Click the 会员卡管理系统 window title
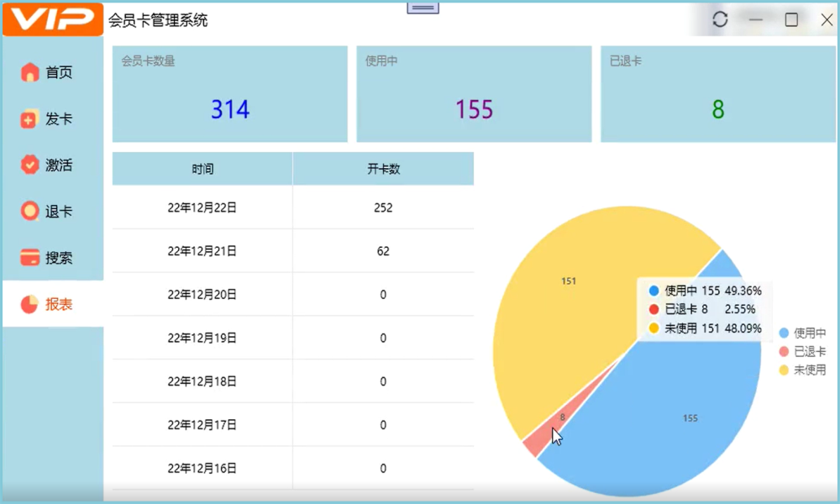The height and width of the screenshot is (504, 840). pos(158,20)
